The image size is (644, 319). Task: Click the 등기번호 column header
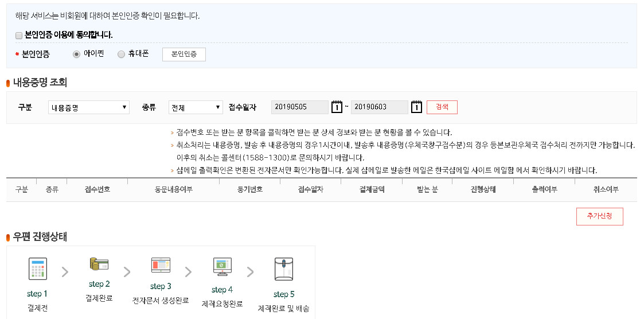pos(250,189)
